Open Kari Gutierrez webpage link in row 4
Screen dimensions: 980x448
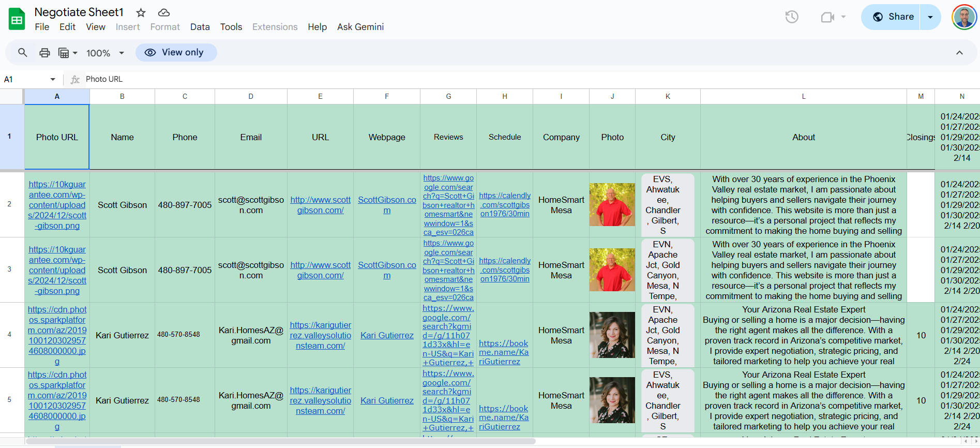387,335
